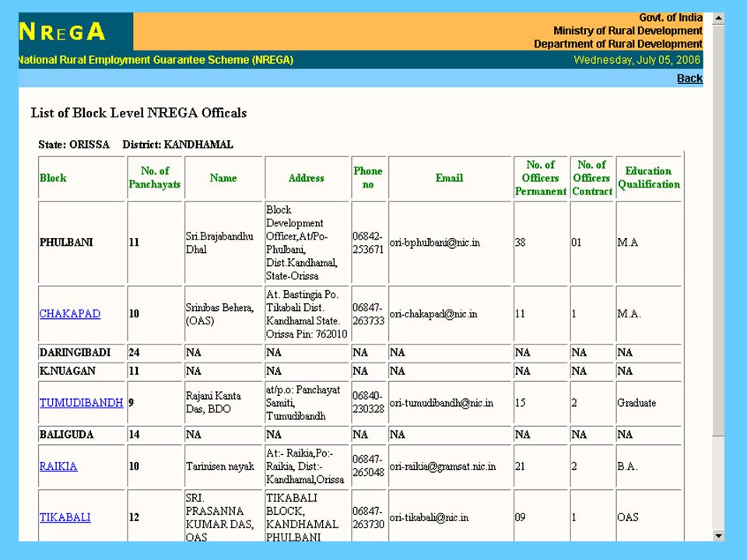The height and width of the screenshot is (560, 747).
Task: Click phone number 06847-263730
Action: [x=368, y=517]
